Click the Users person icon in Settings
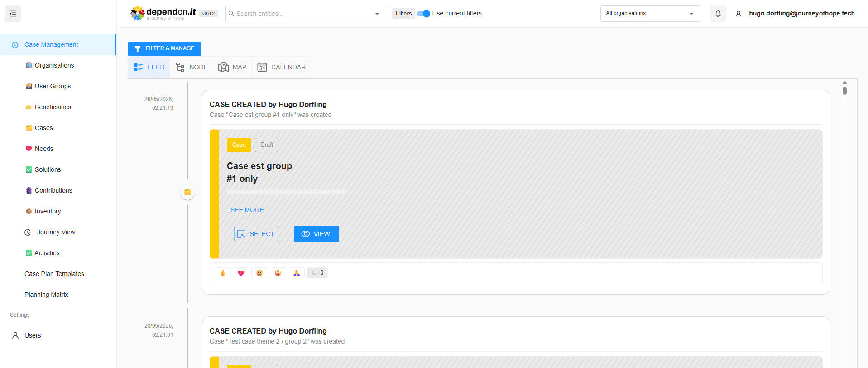Viewport: 868px width, 368px height. point(15,335)
